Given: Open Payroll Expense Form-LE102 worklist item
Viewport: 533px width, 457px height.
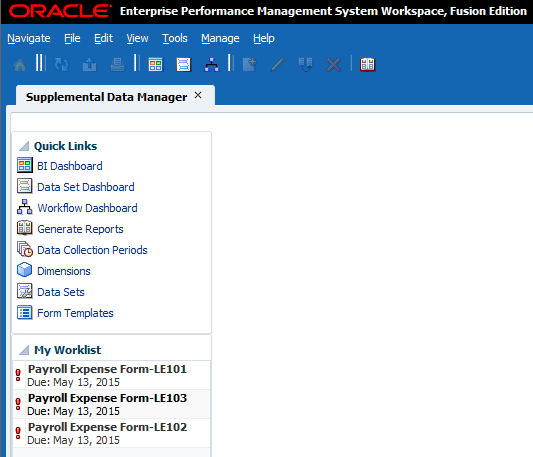Looking at the screenshot, I should 111,433.
